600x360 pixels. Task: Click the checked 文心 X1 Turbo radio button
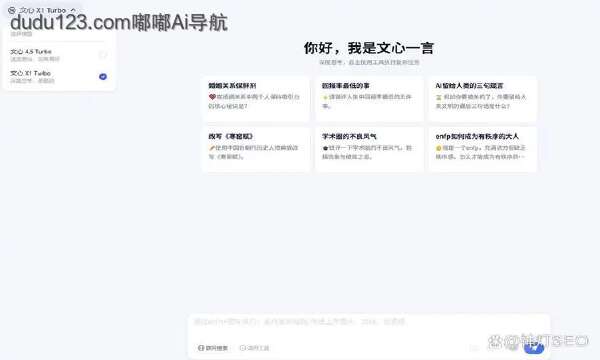(x=103, y=77)
